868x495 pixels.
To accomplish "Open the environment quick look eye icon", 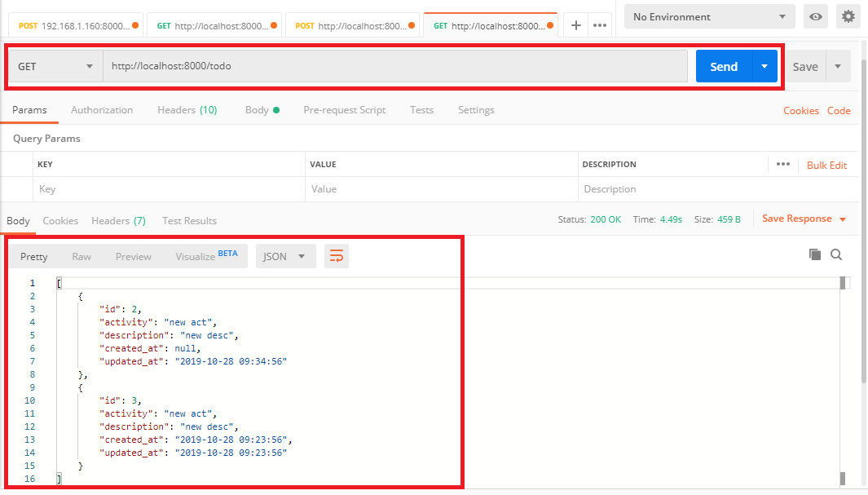I will (x=815, y=16).
